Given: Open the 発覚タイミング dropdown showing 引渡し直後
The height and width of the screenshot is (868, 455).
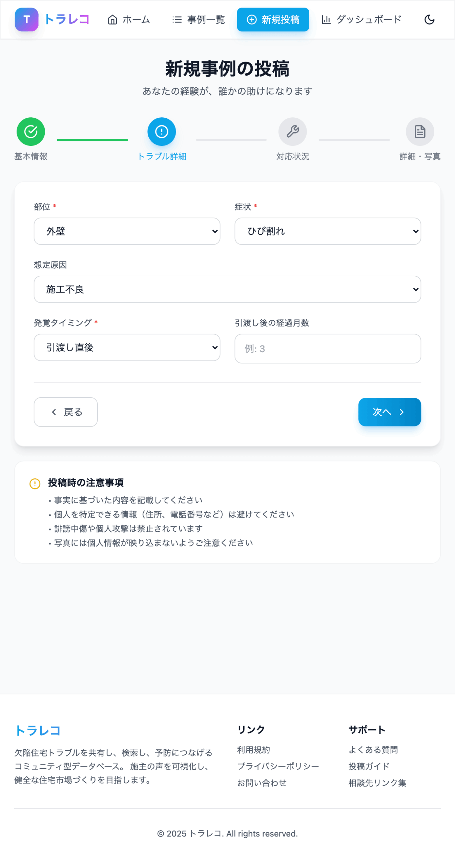Looking at the screenshot, I should [x=127, y=348].
